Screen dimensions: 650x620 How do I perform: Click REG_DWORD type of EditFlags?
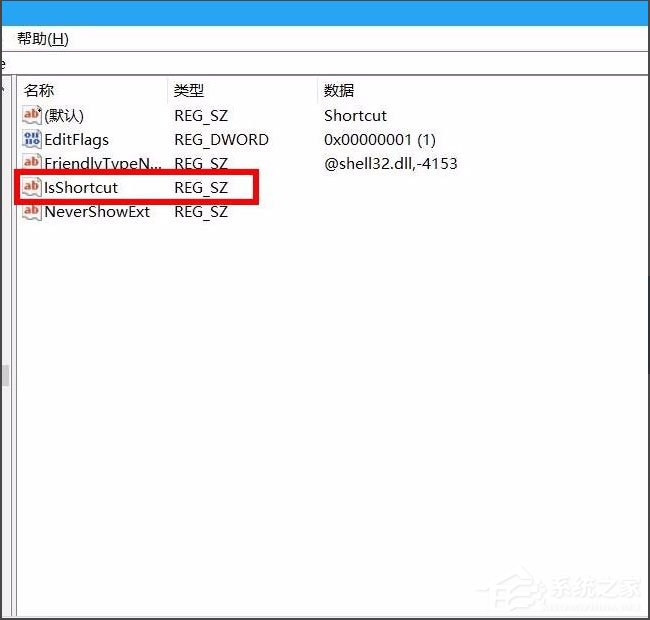221,140
